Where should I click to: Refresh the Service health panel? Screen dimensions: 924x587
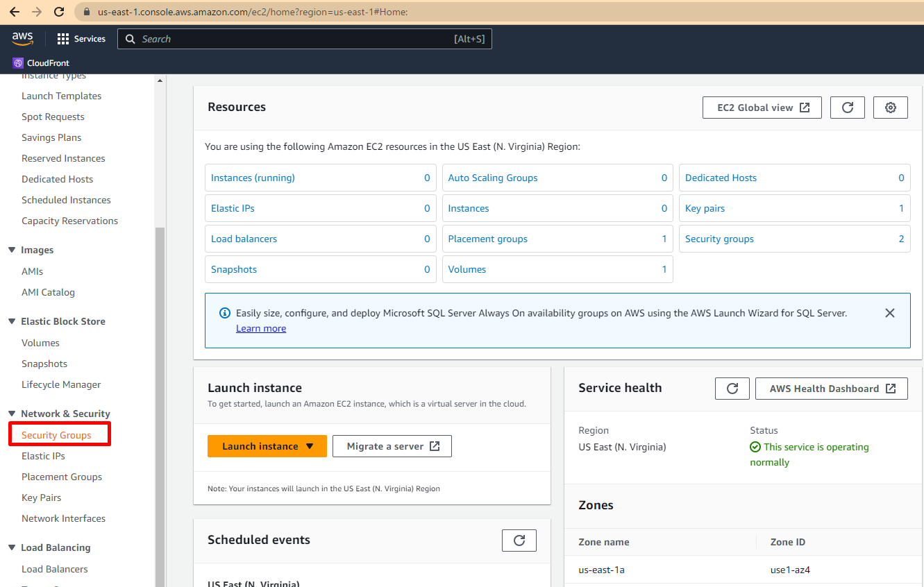click(x=732, y=389)
